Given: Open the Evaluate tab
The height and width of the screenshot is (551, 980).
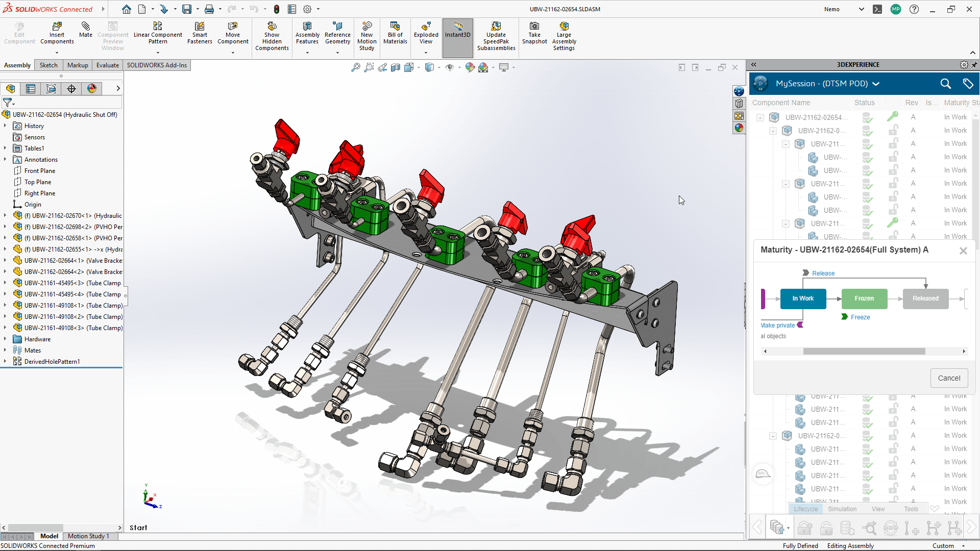Looking at the screenshot, I should click(108, 65).
